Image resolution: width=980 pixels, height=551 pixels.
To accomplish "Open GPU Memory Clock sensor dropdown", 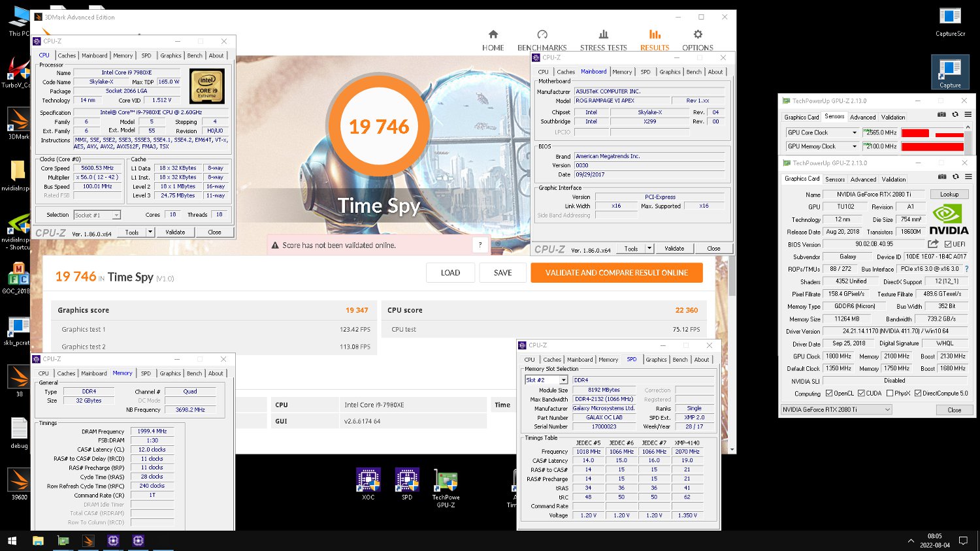I will pyautogui.click(x=855, y=146).
